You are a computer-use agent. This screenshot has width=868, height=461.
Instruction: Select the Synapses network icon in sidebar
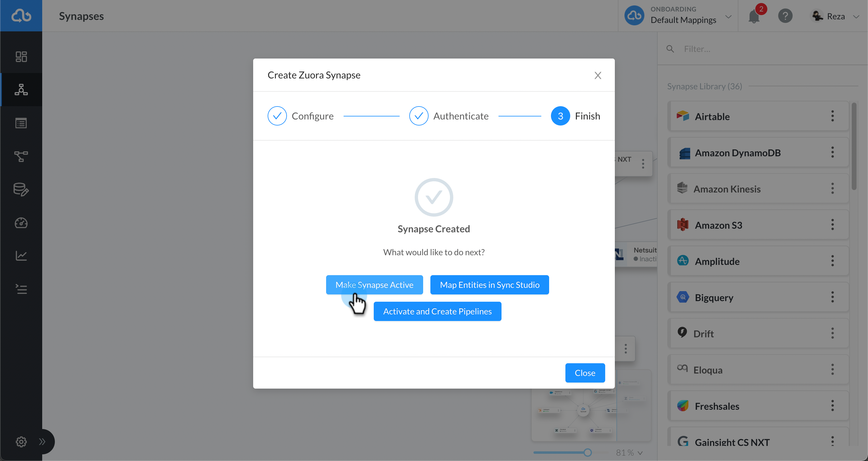21,89
